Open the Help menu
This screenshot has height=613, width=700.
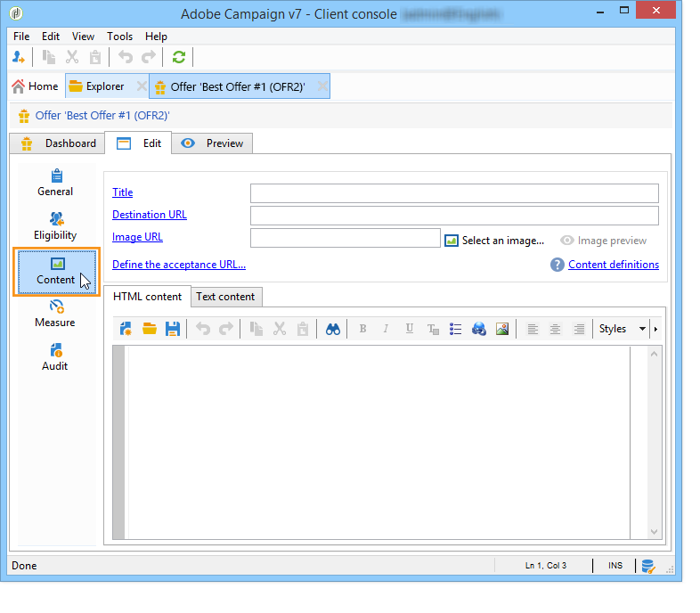[x=156, y=37]
